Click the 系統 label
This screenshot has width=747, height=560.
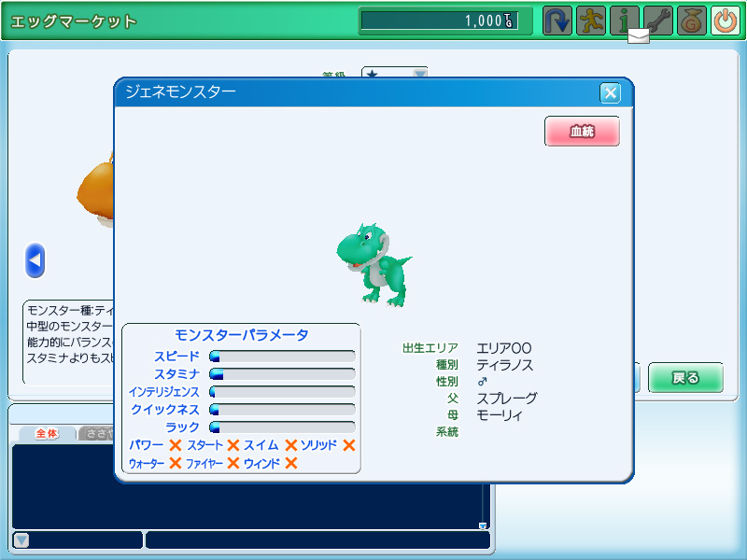coord(447,432)
